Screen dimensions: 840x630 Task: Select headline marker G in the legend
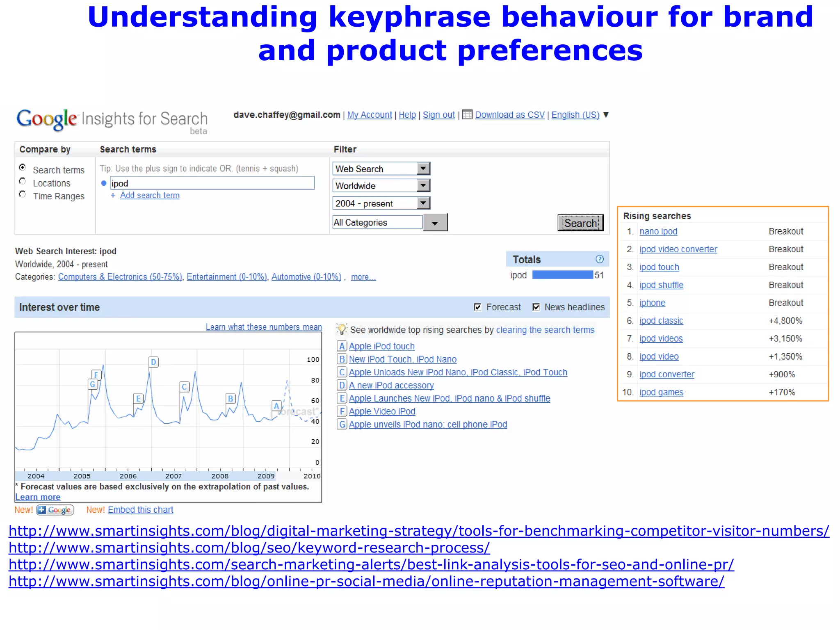coord(342,425)
